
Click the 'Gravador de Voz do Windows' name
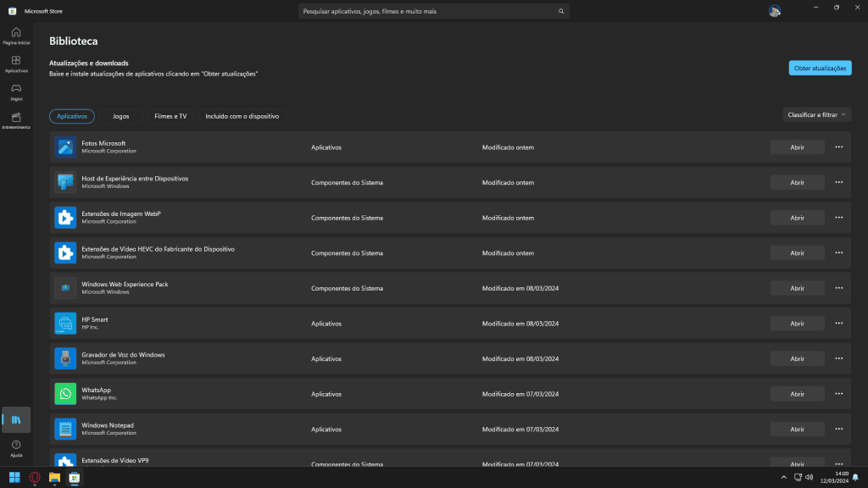click(x=123, y=355)
